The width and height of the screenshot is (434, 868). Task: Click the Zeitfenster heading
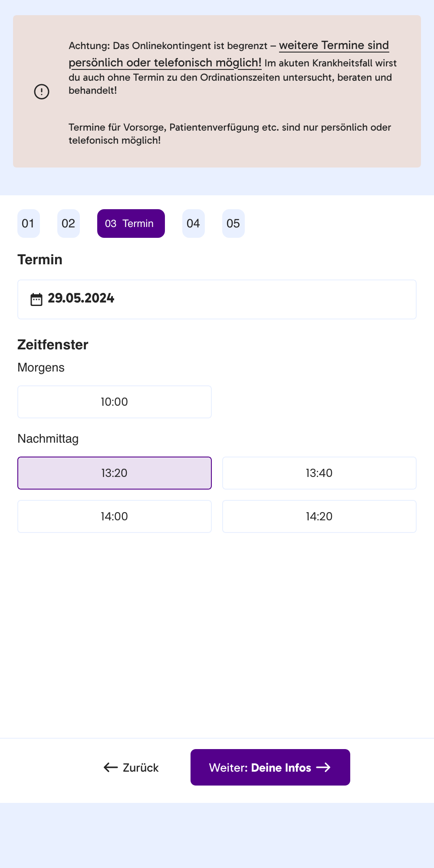[53, 345]
